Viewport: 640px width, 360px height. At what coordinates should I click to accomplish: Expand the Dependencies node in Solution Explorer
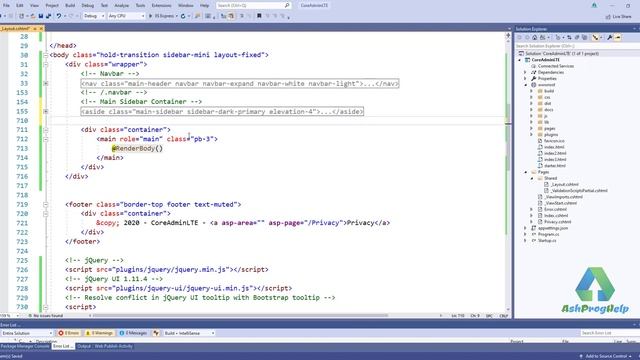click(x=525, y=72)
